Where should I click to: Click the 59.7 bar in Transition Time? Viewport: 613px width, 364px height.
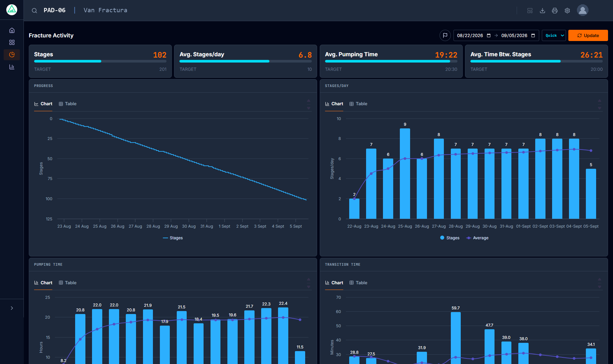click(x=456, y=338)
